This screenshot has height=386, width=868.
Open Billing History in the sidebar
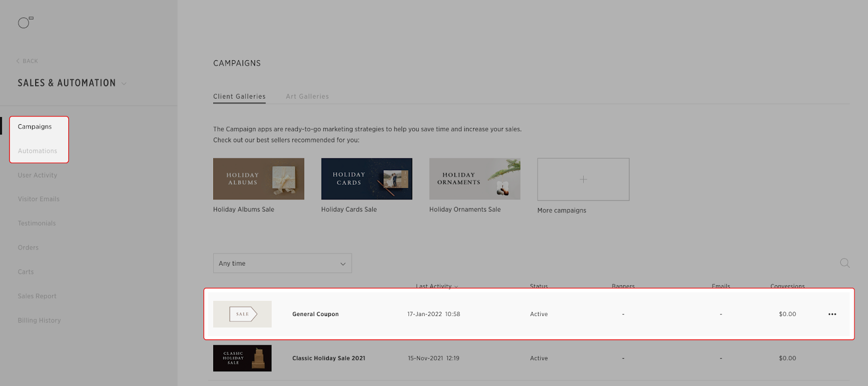click(x=39, y=320)
